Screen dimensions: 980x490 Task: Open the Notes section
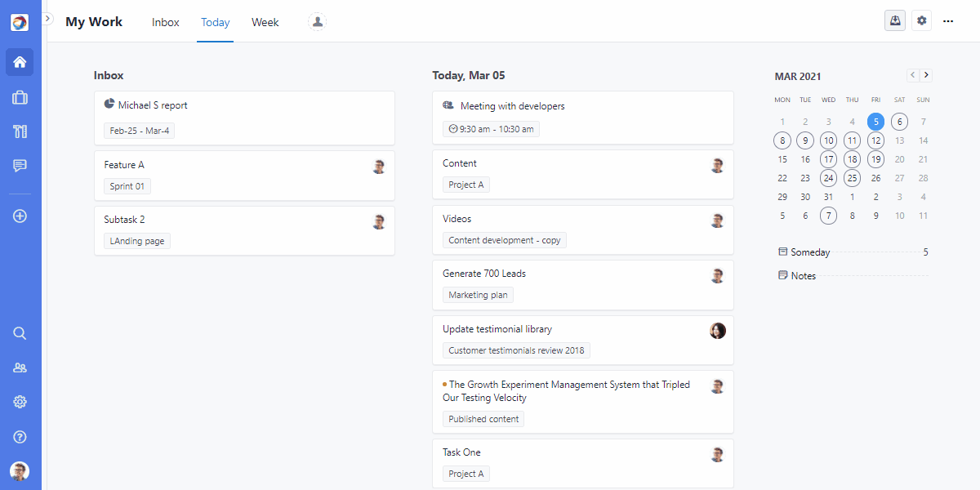853,276
